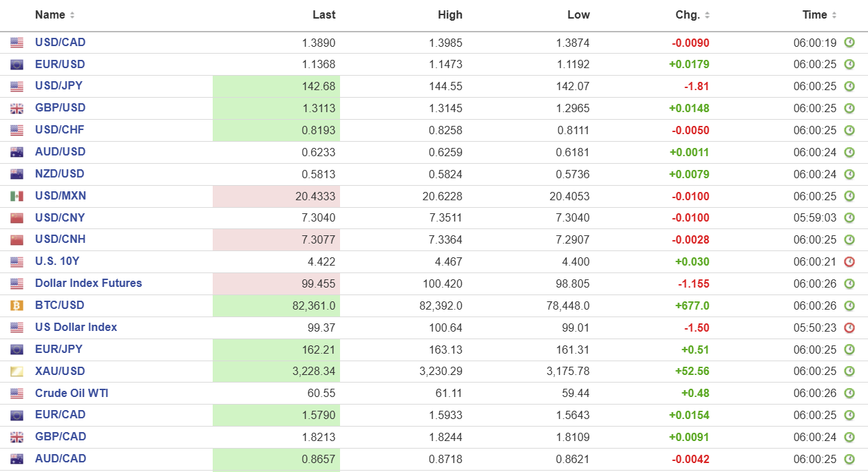Go to the Crude Oil WTI page
Image resolution: width=868 pixels, height=472 pixels.
pyautogui.click(x=72, y=394)
